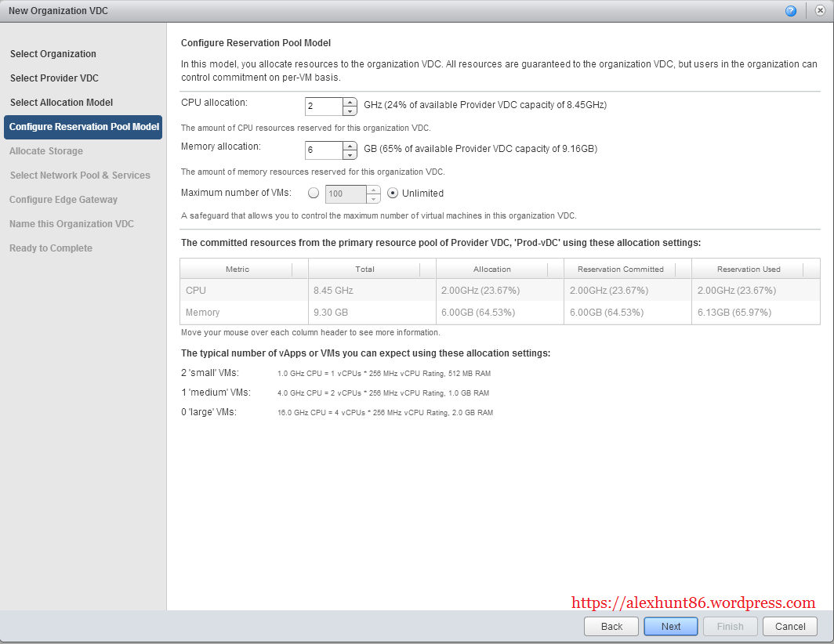Increase Memory allocation with up arrow
Image resolution: width=834 pixels, height=644 pixels.
(x=350, y=146)
